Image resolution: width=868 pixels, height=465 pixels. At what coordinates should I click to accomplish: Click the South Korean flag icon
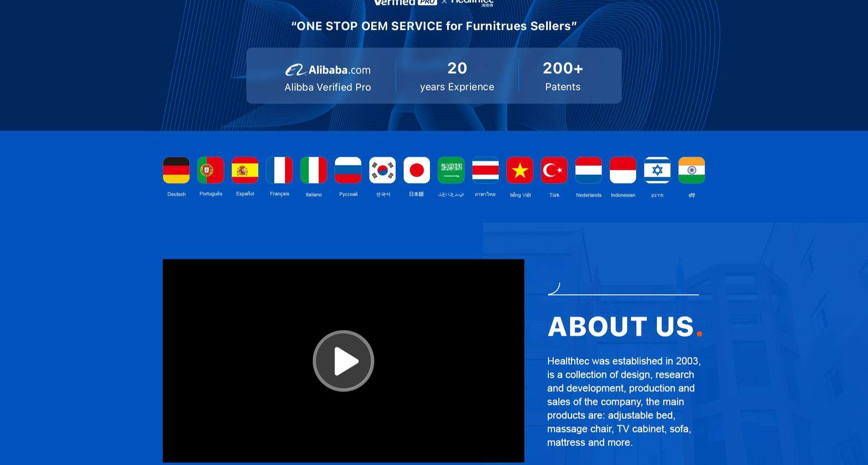[x=382, y=170]
